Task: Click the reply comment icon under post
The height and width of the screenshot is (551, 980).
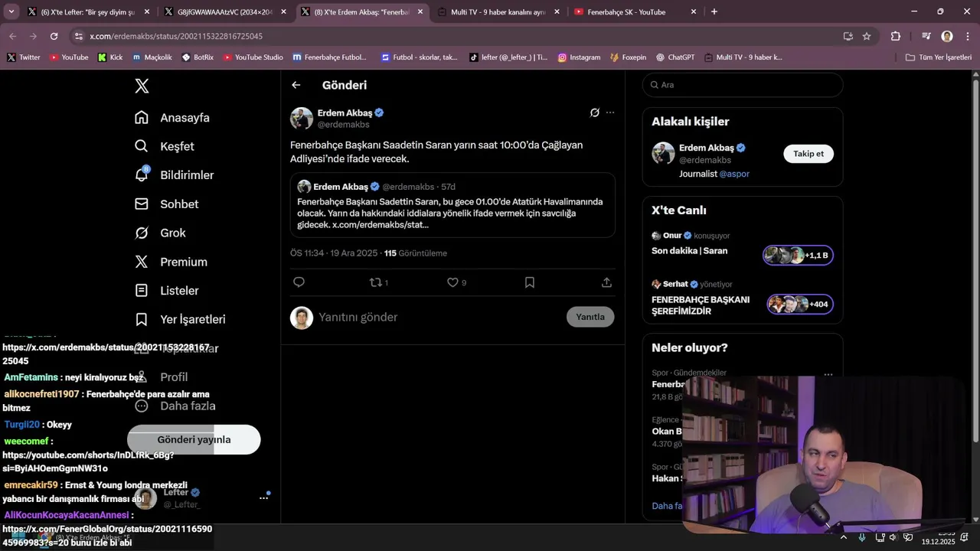Action: click(x=299, y=282)
